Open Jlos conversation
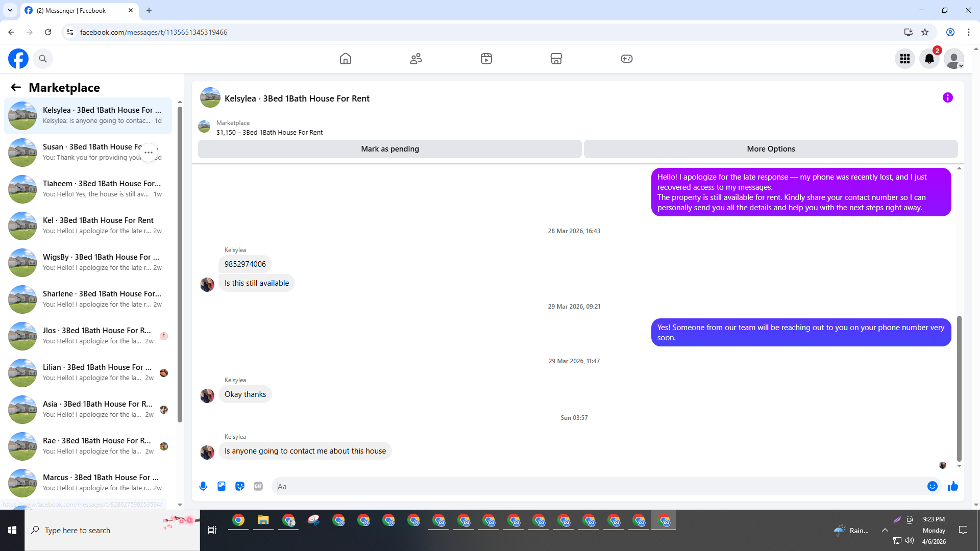Viewport: 980px width, 551px height. coord(88,336)
